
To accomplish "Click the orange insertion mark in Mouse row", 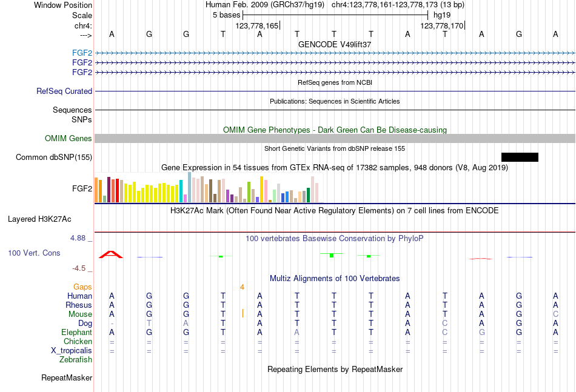I will tap(243, 313).
